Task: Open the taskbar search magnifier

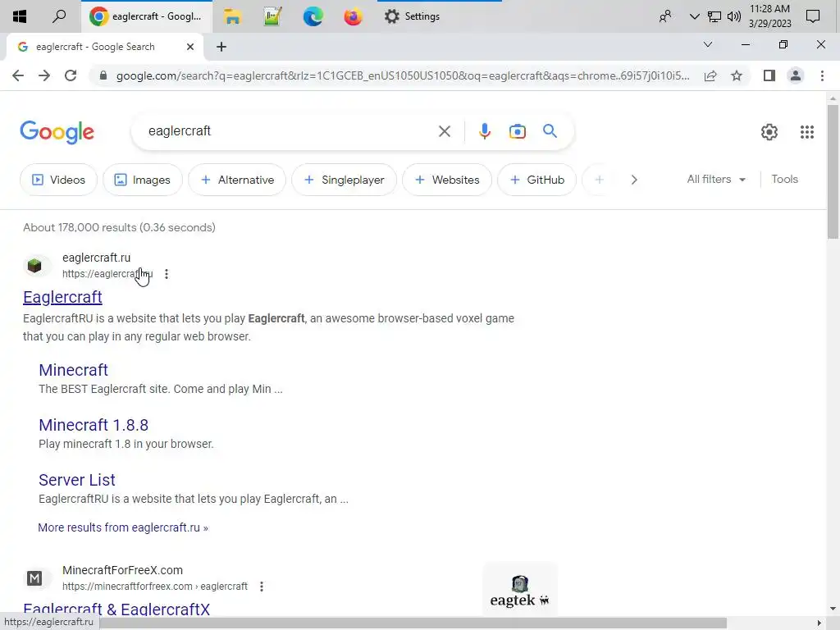Action: coord(59,16)
